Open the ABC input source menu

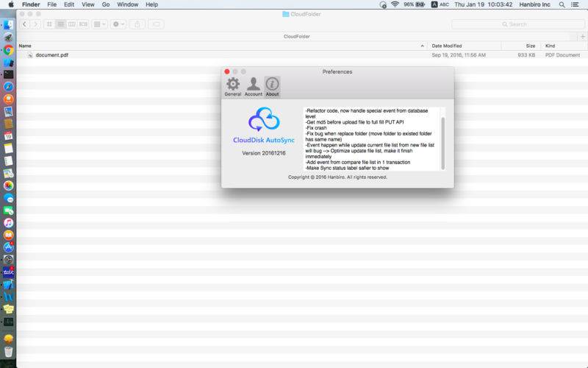click(x=440, y=4)
